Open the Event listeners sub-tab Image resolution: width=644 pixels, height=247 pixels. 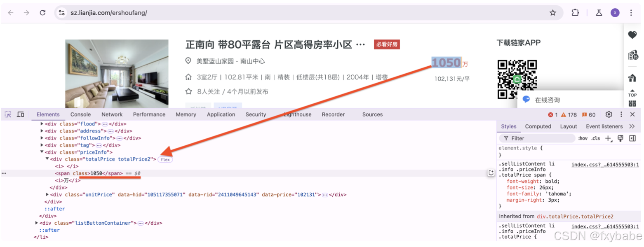pos(604,126)
